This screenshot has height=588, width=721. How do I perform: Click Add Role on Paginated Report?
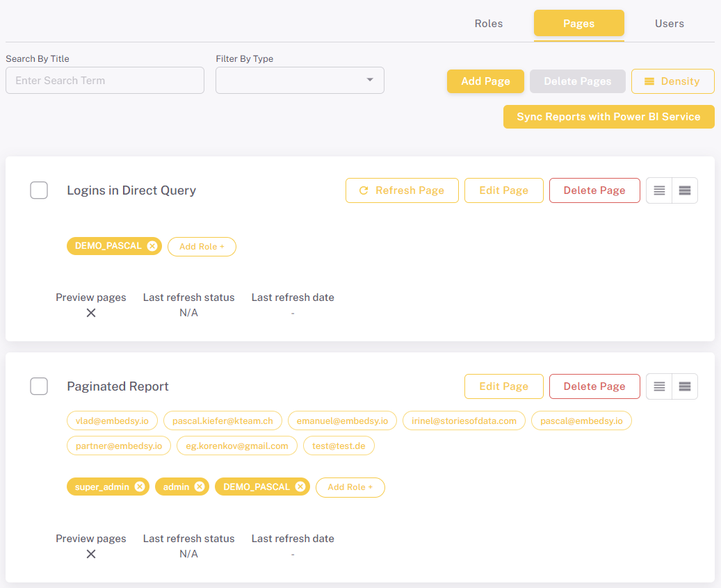pyautogui.click(x=350, y=487)
